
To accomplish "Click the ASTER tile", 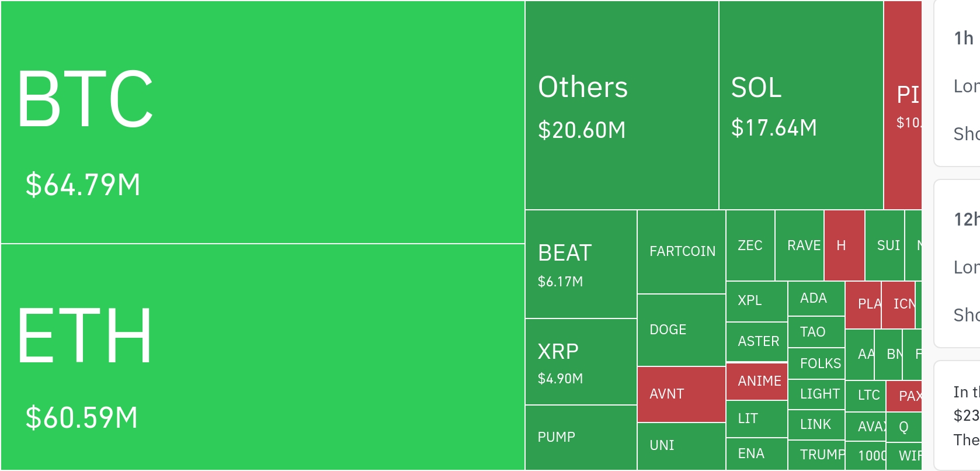I will click(x=757, y=341).
